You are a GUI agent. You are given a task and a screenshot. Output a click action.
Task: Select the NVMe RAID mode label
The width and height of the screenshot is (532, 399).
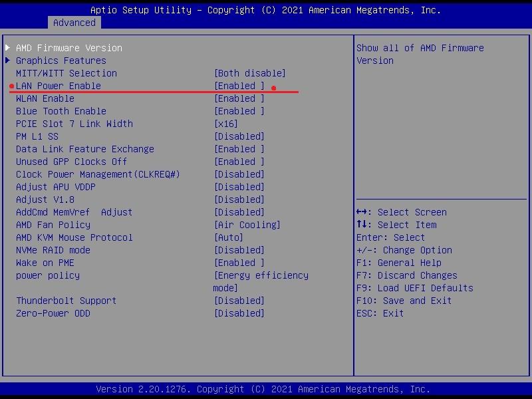[53, 250]
